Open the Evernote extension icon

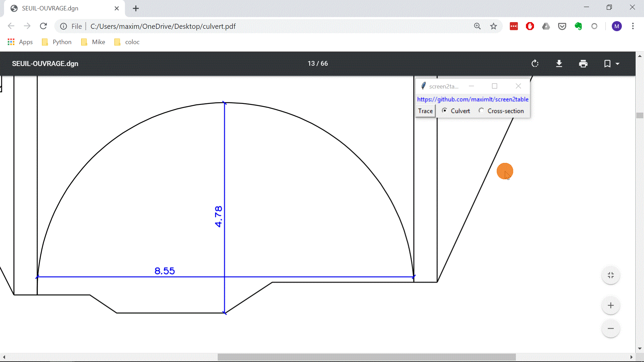click(578, 26)
